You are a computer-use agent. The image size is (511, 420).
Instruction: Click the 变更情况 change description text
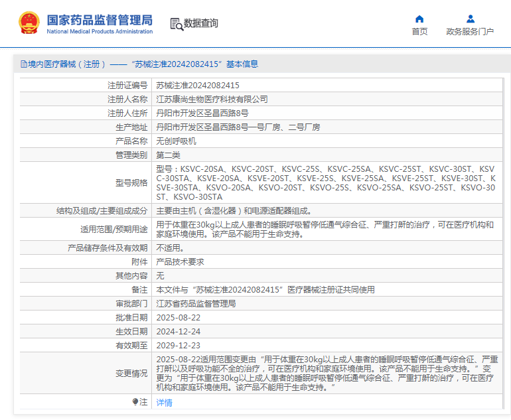325,373
